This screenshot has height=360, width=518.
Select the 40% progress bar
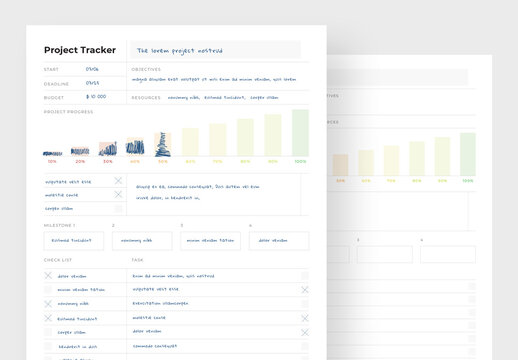[135, 147]
